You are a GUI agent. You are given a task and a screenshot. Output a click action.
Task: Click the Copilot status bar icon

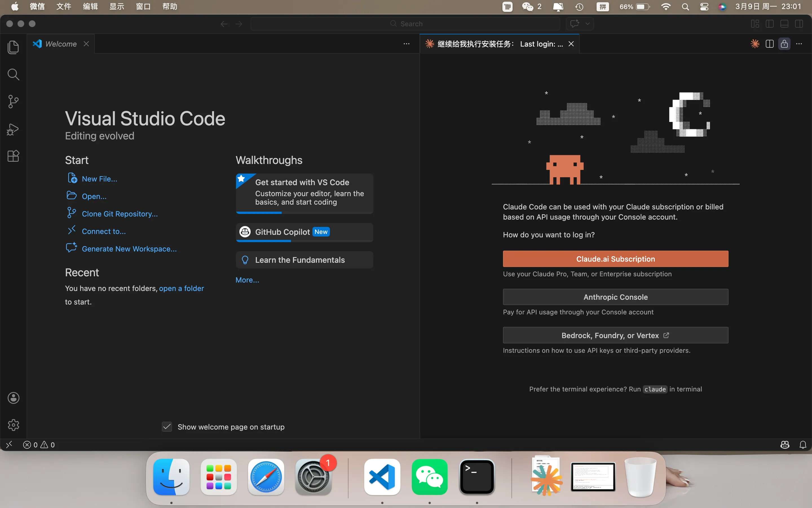pyautogui.click(x=785, y=445)
